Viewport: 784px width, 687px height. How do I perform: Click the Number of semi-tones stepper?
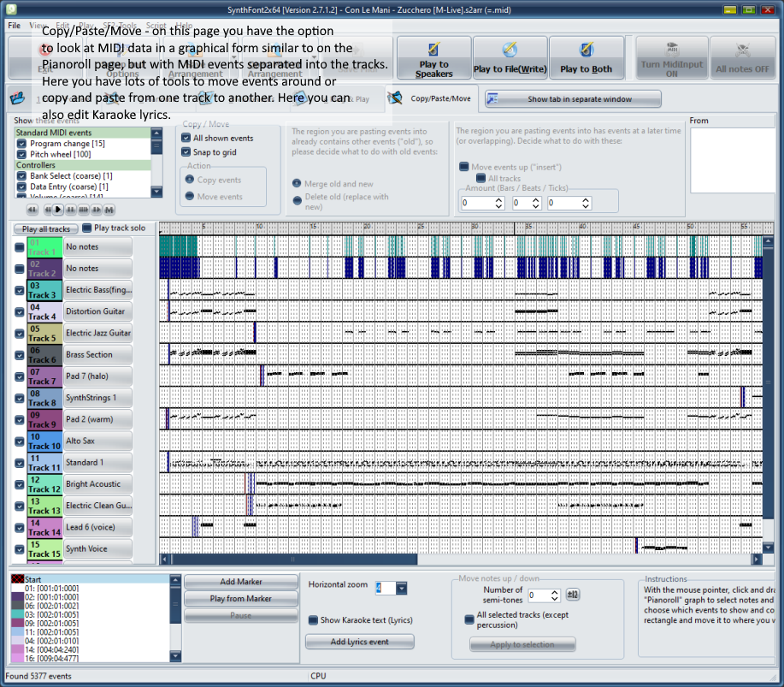pos(555,595)
